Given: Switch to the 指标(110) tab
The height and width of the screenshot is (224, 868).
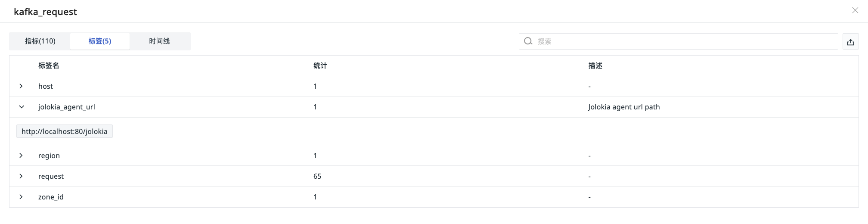Looking at the screenshot, I should pos(40,41).
